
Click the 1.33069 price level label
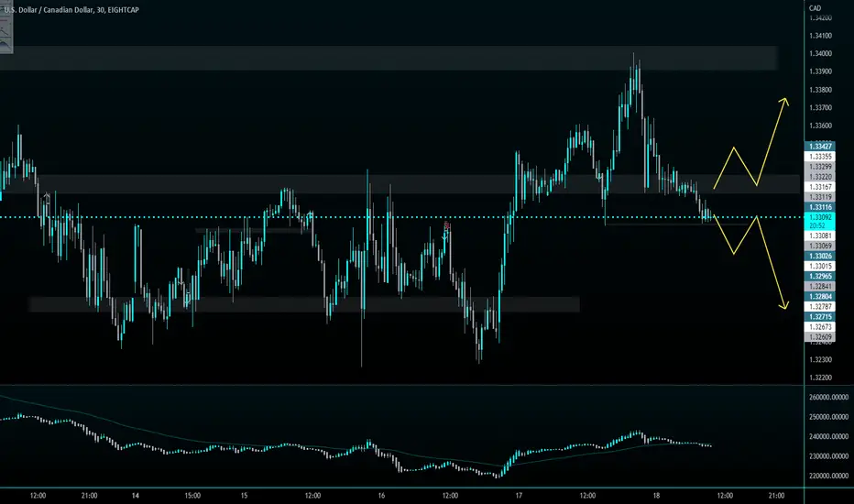[x=820, y=247]
